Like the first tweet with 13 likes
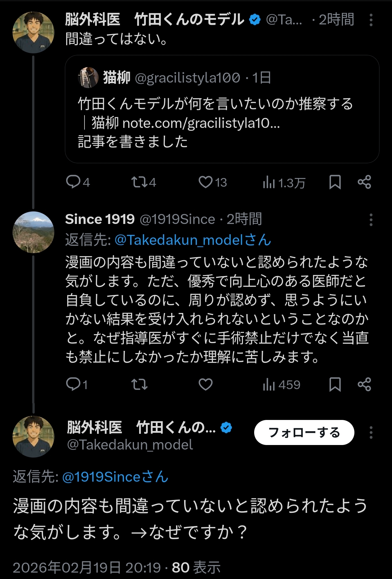The width and height of the screenshot is (392, 579). click(x=206, y=182)
